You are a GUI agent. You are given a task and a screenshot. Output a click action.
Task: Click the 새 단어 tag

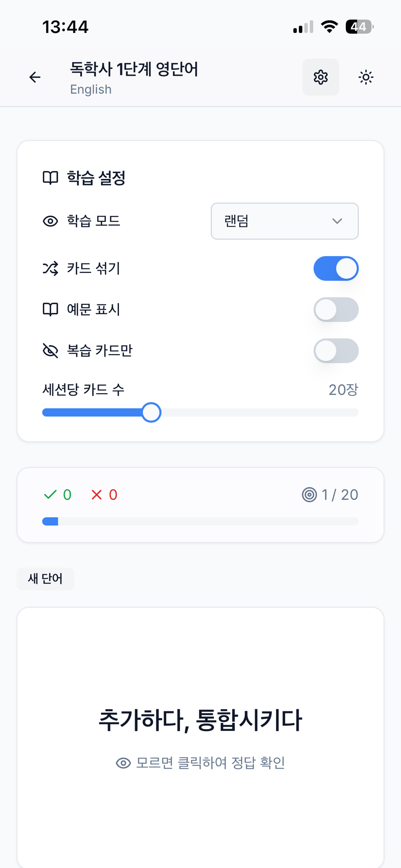(x=45, y=579)
